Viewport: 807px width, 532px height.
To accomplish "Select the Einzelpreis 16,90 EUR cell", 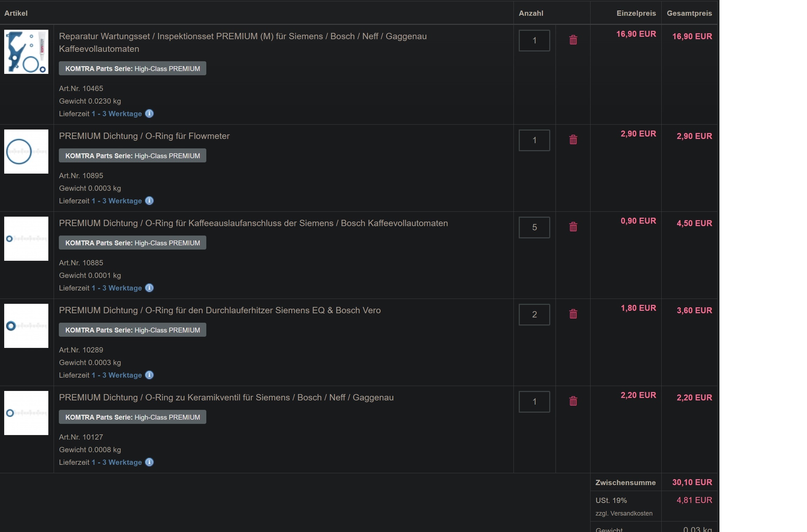I will pos(636,34).
